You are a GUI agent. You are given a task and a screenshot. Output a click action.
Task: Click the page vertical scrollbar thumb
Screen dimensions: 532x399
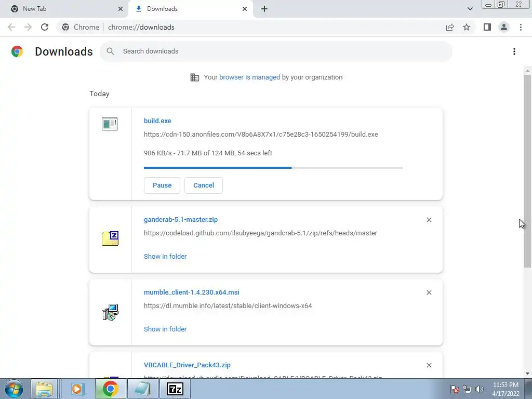(x=527, y=170)
